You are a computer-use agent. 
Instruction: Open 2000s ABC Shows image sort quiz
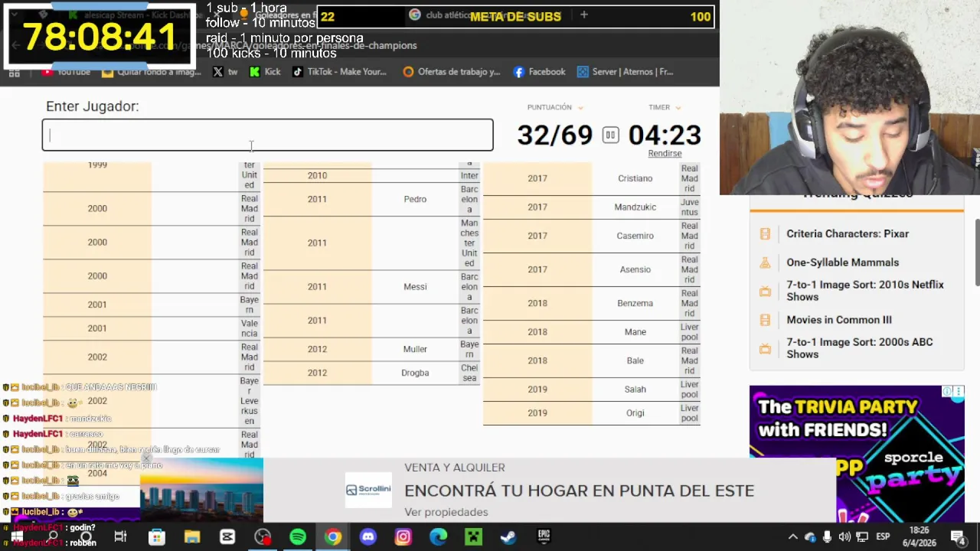point(860,348)
